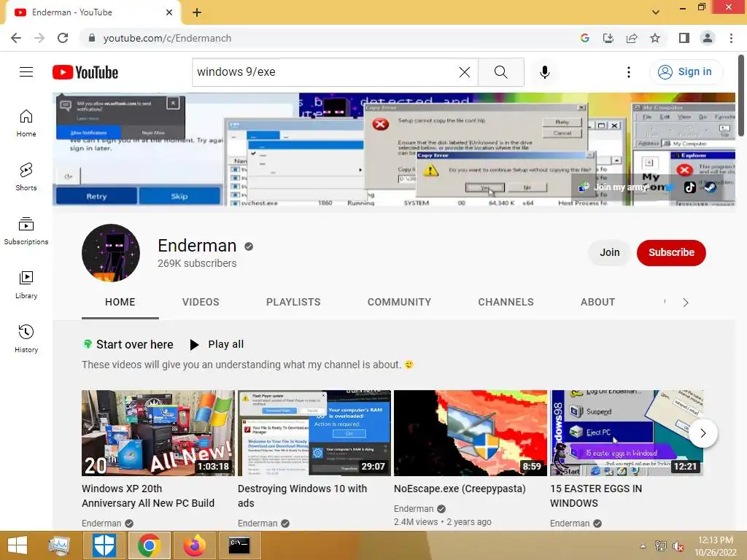The width and height of the screenshot is (747, 560).
Task: Open Join my army banner link
Action: (x=614, y=187)
